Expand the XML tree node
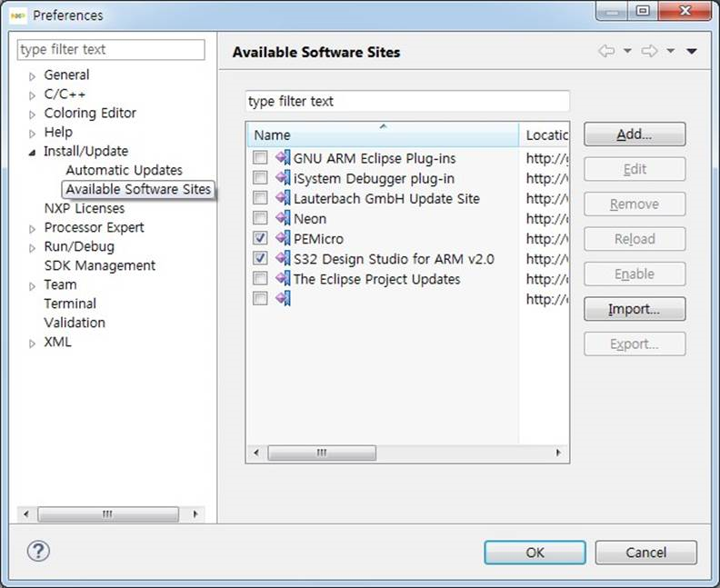 click(32, 344)
